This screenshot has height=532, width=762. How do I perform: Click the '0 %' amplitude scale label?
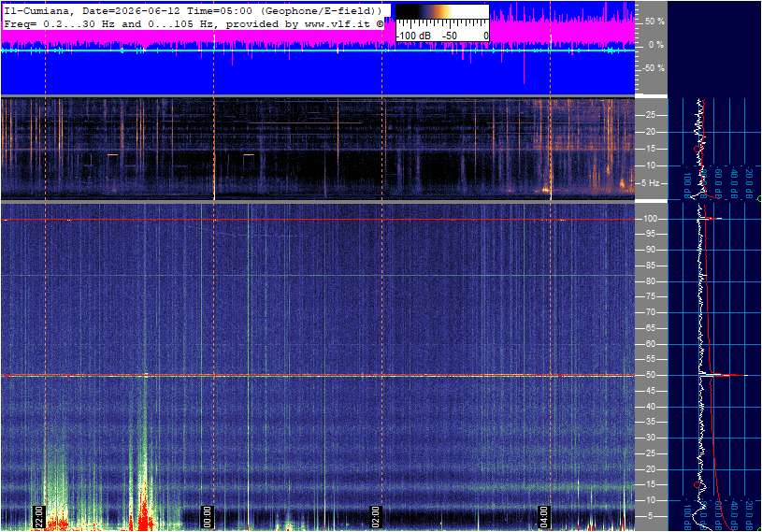656,45
